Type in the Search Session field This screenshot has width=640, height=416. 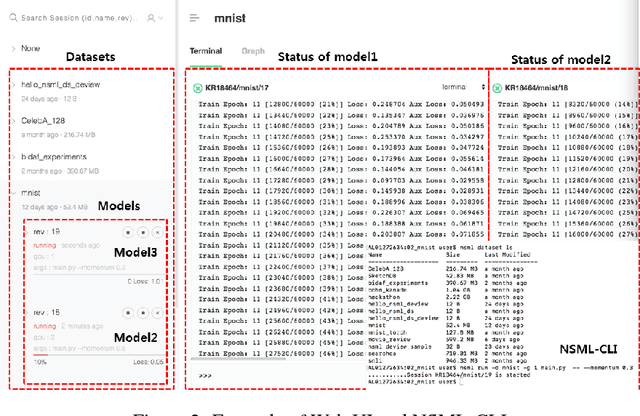tap(80, 18)
